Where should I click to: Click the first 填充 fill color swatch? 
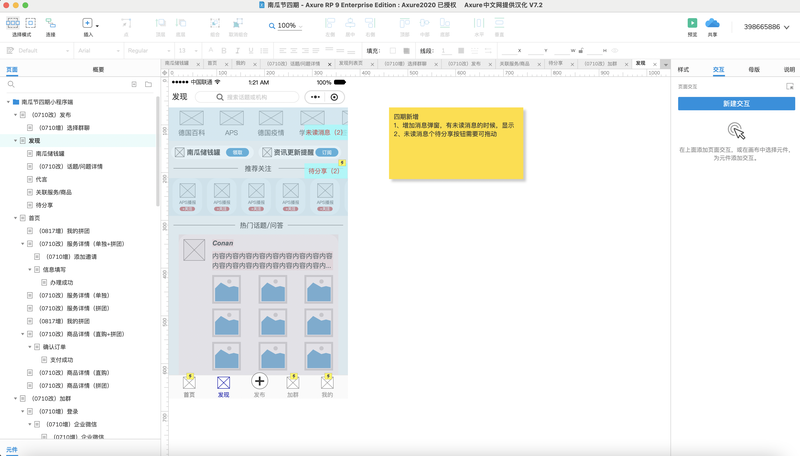393,50
